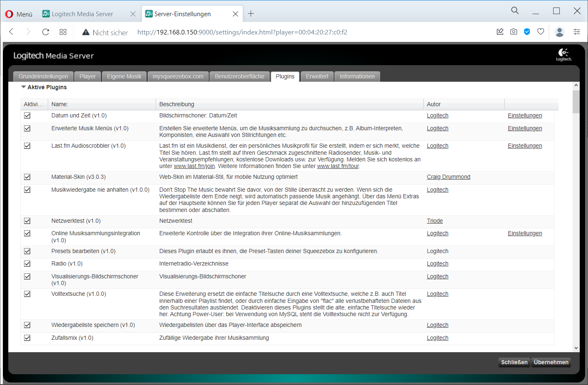Open Einstellungen for Online Musiksammlungsintegration
Screen dimensions: 588x385
[x=525, y=234]
